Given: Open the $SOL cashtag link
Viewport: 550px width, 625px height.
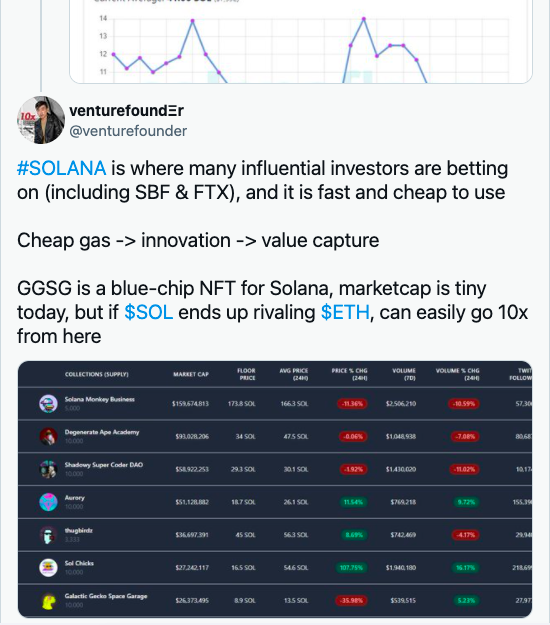Looking at the screenshot, I should tap(148, 312).
